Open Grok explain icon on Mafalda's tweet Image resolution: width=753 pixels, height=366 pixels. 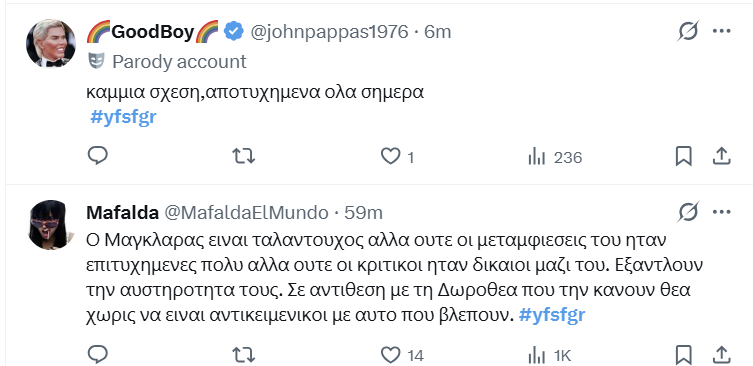tap(688, 212)
